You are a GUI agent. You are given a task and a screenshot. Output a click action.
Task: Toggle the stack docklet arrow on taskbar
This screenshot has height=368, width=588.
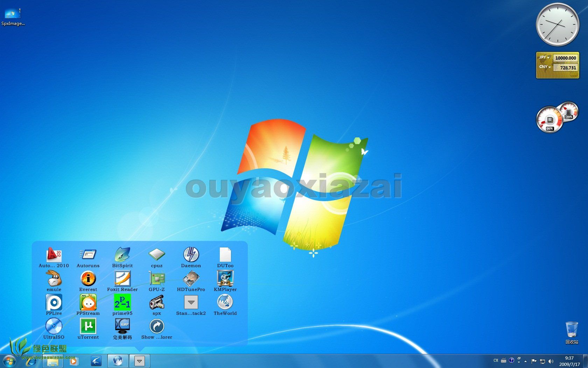click(140, 361)
